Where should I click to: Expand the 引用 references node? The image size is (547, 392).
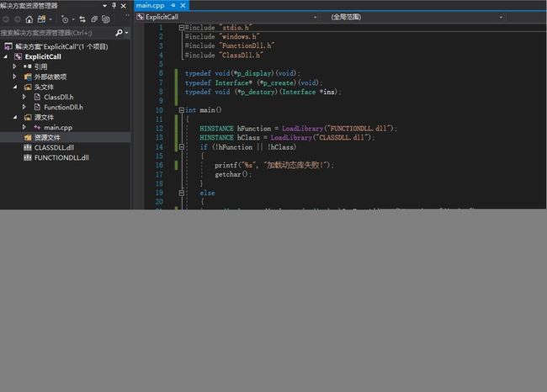tap(14, 66)
